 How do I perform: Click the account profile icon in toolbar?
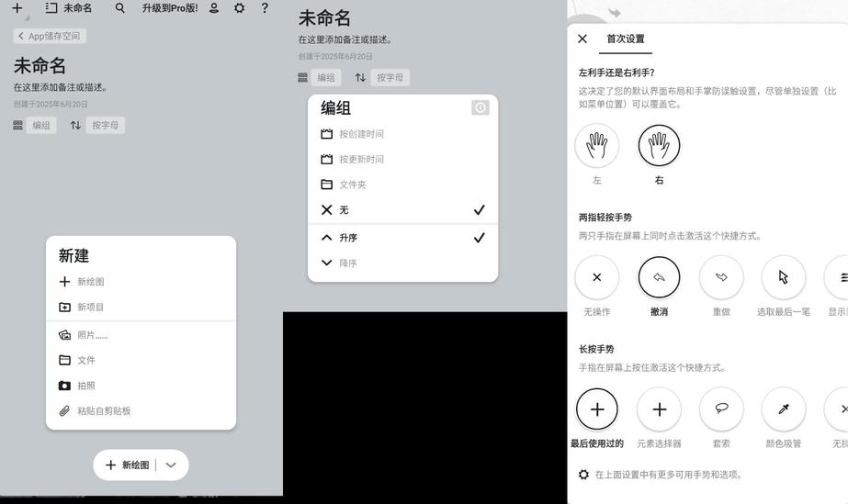(214, 8)
